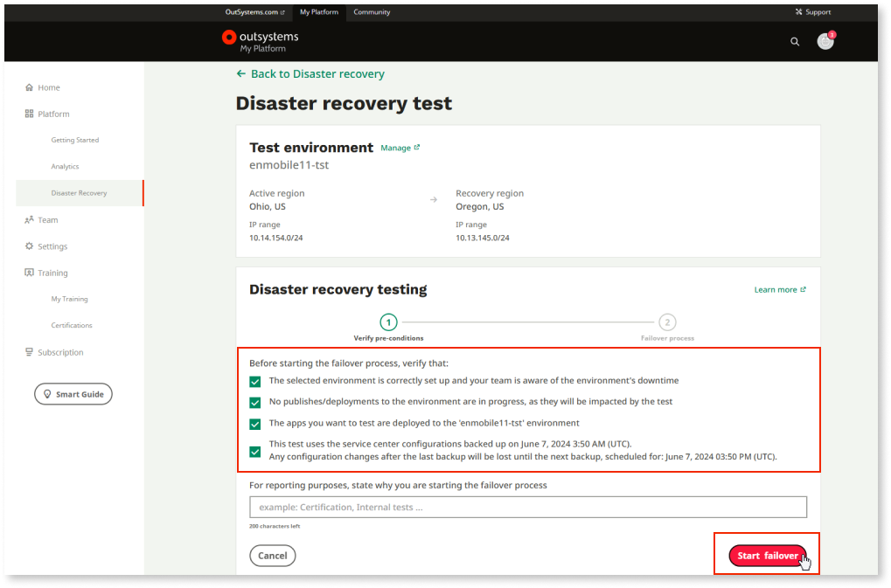Select the Training sidebar icon

[29, 273]
